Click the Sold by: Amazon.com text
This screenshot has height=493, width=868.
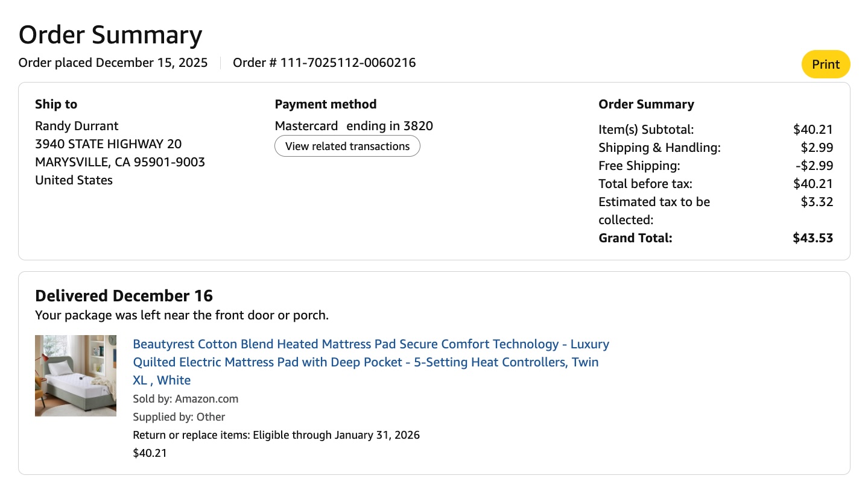point(186,399)
